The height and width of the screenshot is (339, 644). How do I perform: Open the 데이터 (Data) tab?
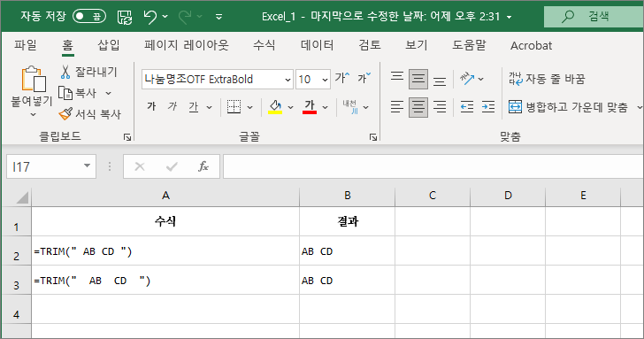point(317,45)
